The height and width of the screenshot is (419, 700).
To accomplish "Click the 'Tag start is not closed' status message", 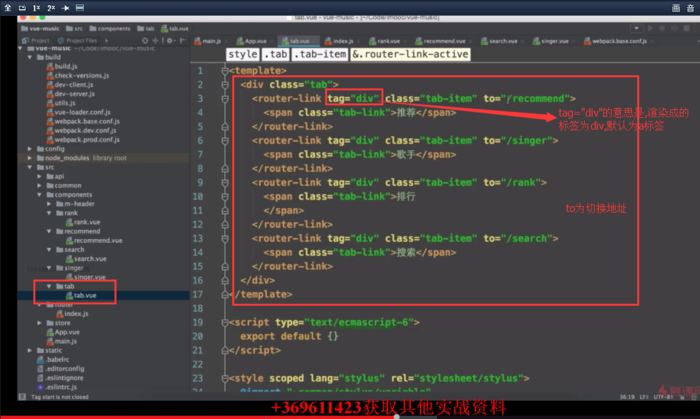I will click(x=60, y=397).
